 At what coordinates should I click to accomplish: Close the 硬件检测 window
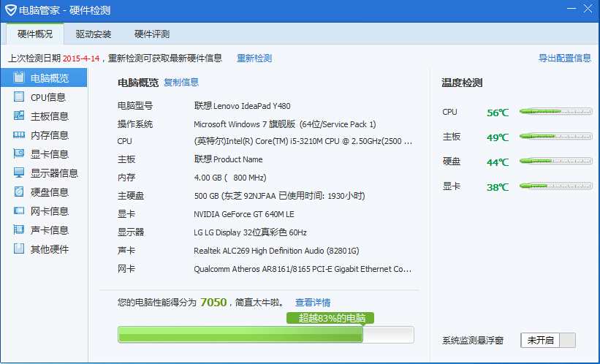pyautogui.click(x=588, y=9)
